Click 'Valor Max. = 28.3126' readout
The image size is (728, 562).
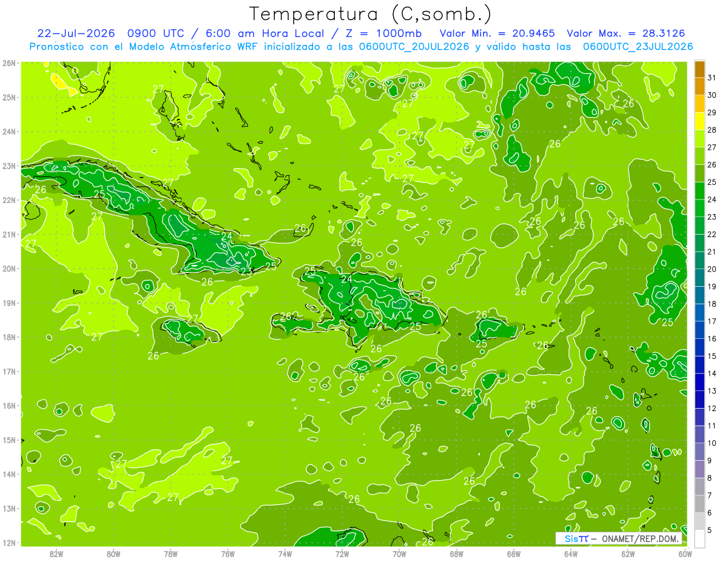coord(626,33)
